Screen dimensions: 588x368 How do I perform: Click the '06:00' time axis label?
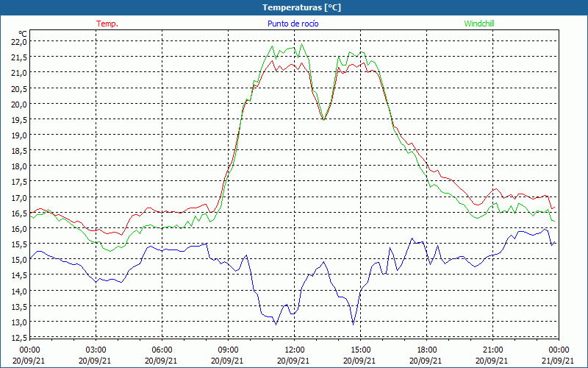click(x=162, y=350)
